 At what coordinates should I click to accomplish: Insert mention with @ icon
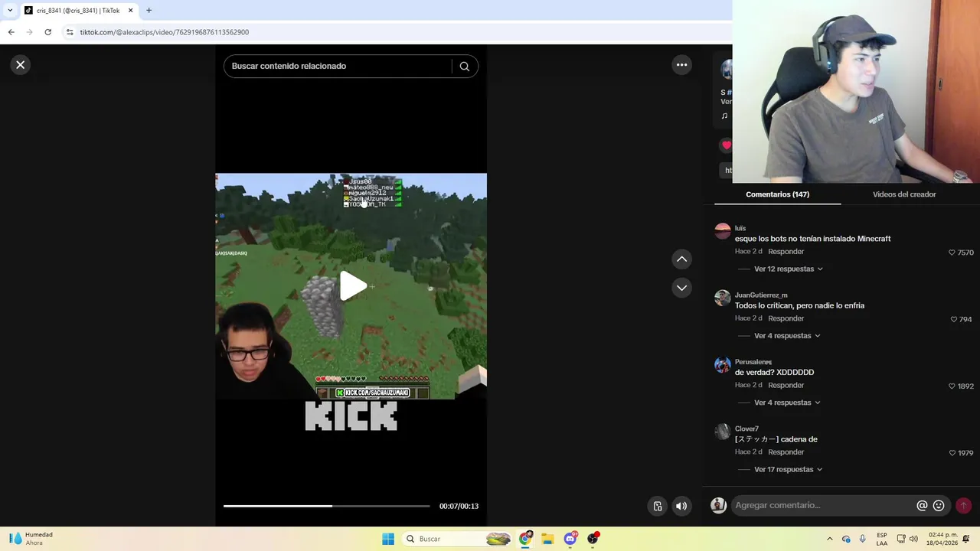[x=922, y=506]
